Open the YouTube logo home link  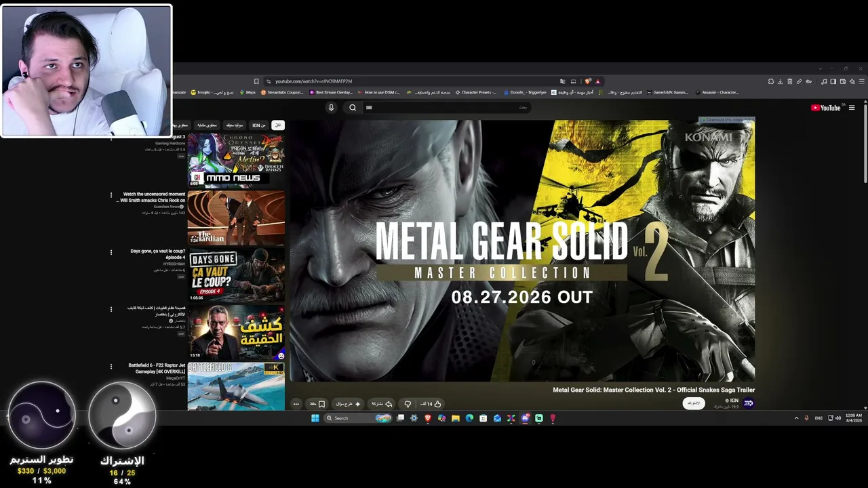(826, 108)
